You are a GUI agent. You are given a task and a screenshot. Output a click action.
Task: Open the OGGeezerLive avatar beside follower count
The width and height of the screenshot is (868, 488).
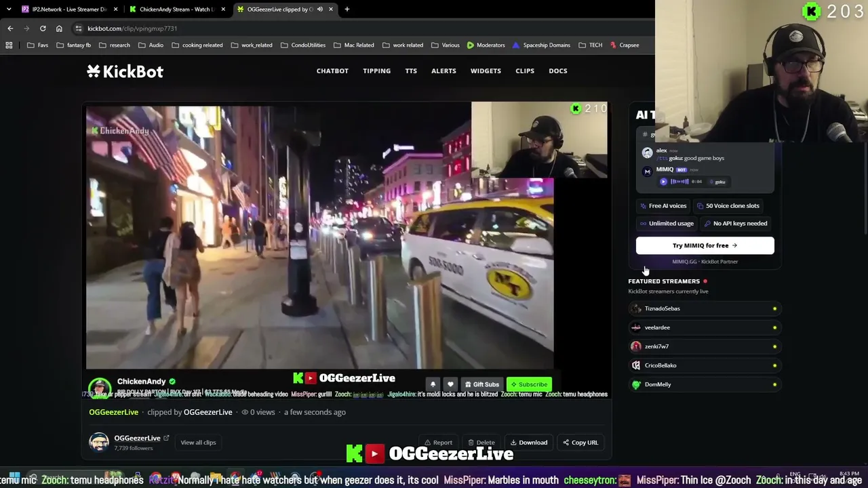tap(99, 443)
